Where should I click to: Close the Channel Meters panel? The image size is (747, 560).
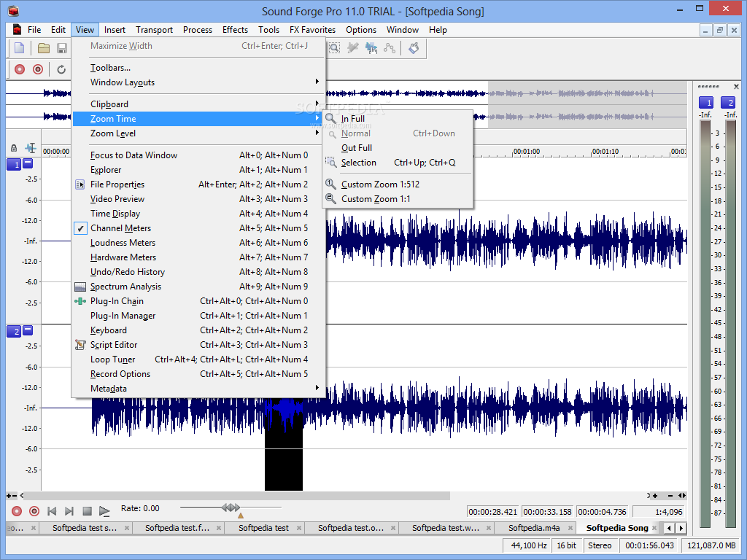(x=736, y=87)
